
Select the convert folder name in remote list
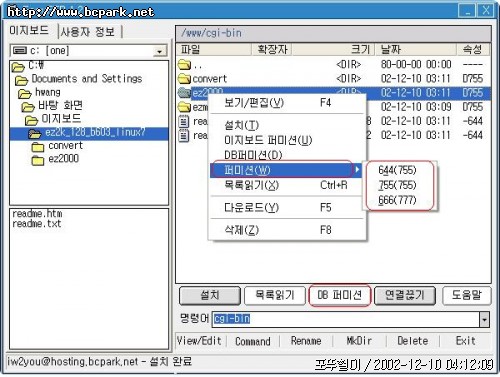coord(210,79)
